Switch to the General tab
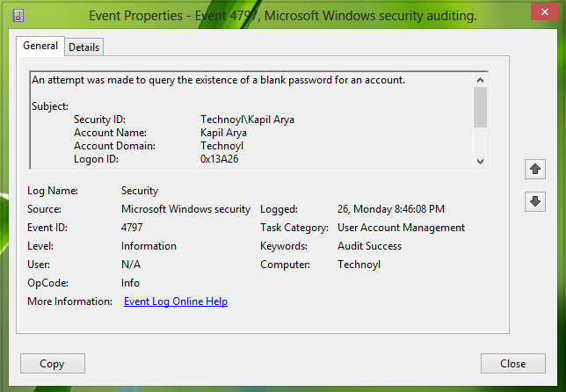This screenshot has height=392, width=566. 40,46
